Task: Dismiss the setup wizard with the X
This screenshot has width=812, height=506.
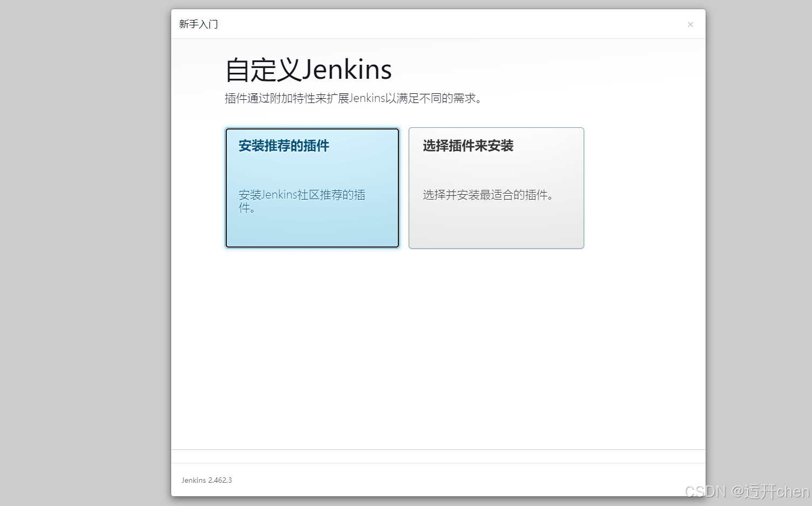Action: 690,24
